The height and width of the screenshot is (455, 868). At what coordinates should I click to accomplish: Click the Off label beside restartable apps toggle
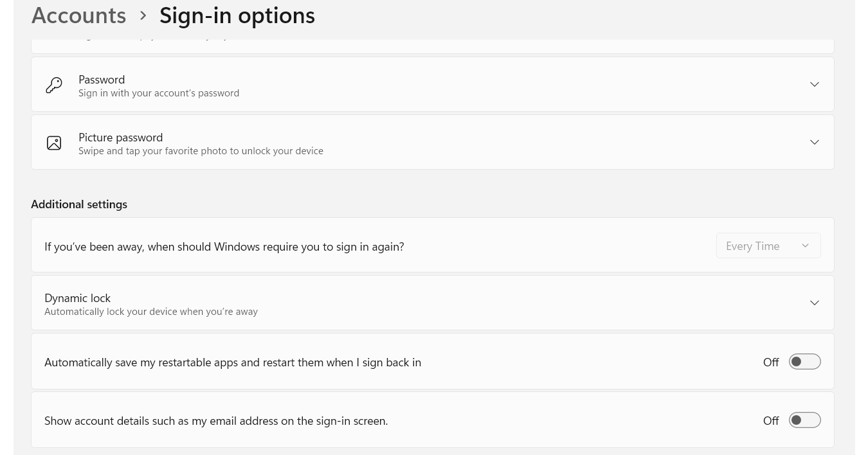pyautogui.click(x=770, y=362)
